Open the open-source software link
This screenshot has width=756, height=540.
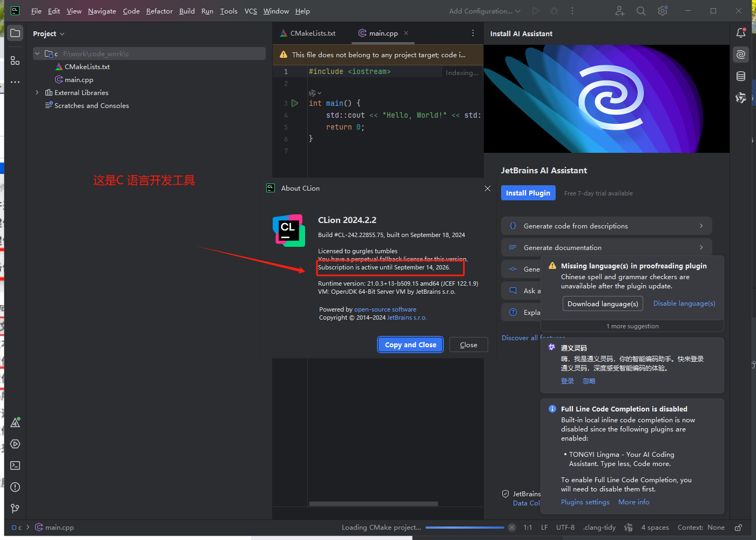tap(385, 309)
